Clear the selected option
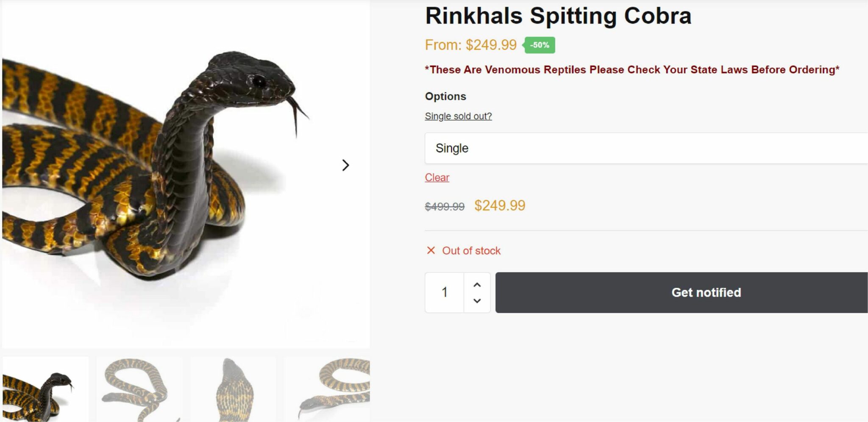This screenshot has width=868, height=422. 437,178
